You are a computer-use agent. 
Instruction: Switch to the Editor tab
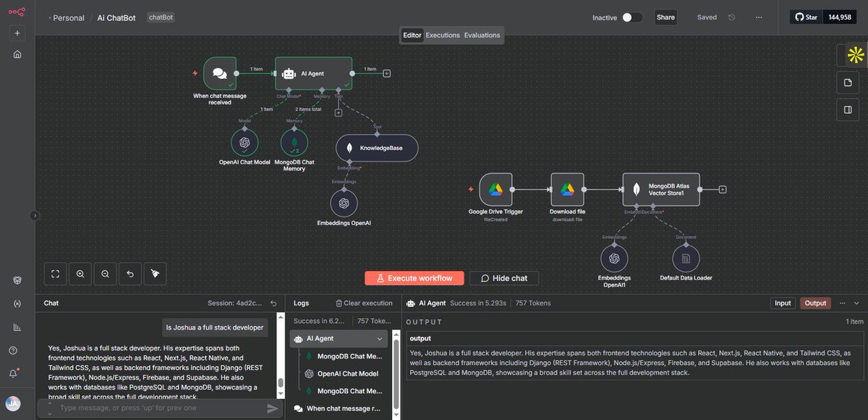[x=412, y=35]
